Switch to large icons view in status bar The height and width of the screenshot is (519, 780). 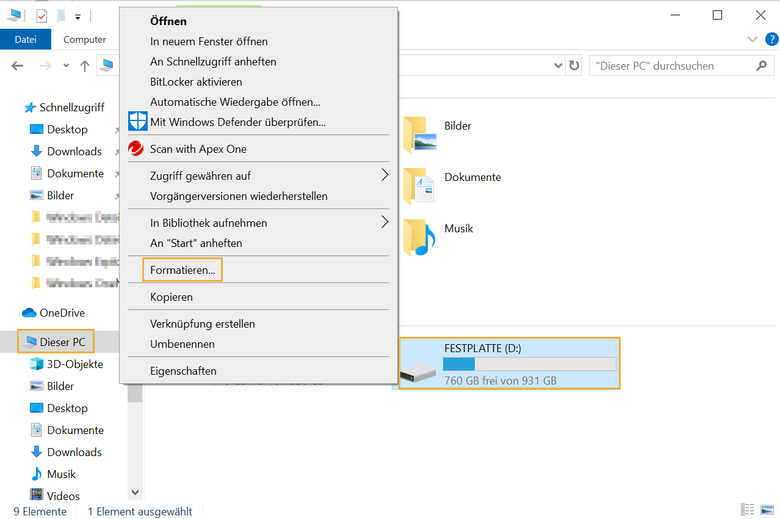(x=766, y=510)
